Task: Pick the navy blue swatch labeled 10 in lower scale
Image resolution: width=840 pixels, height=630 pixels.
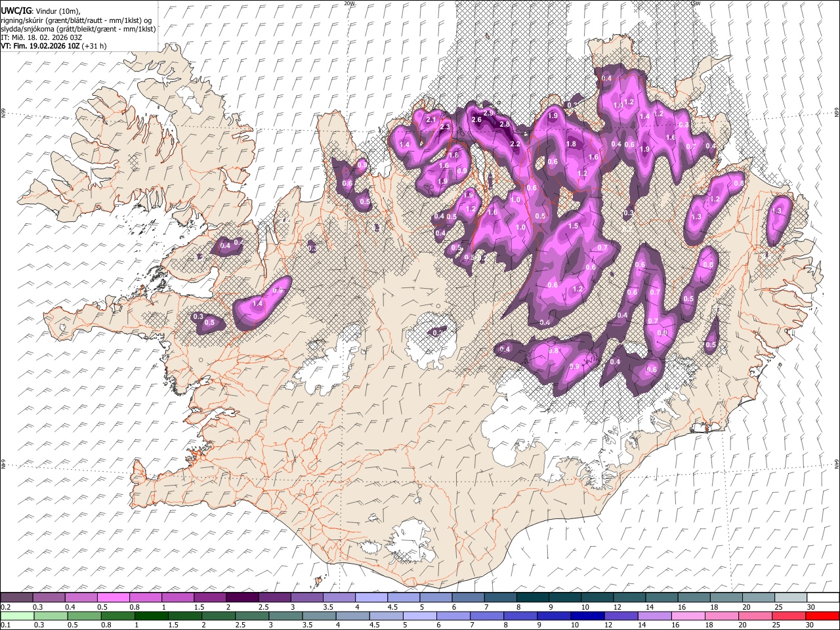Action: click(x=587, y=616)
